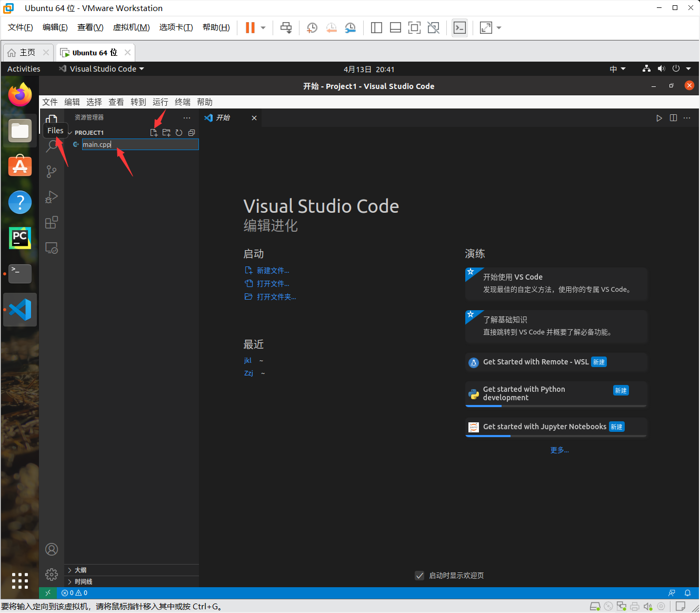700x613 pixels.
Task: Open VMware 虚拟机(M) menu
Action: (x=132, y=27)
